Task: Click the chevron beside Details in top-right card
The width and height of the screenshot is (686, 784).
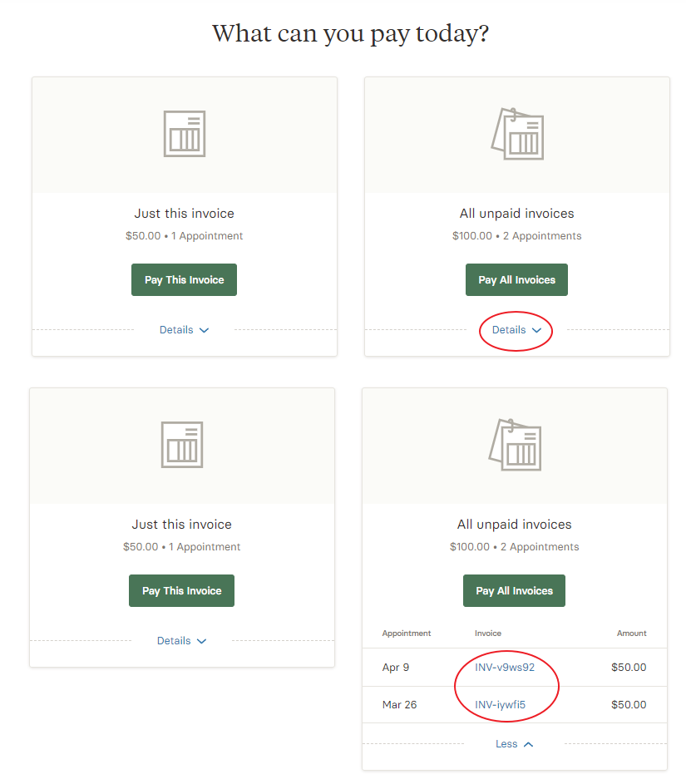Action: tap(536, 331)
